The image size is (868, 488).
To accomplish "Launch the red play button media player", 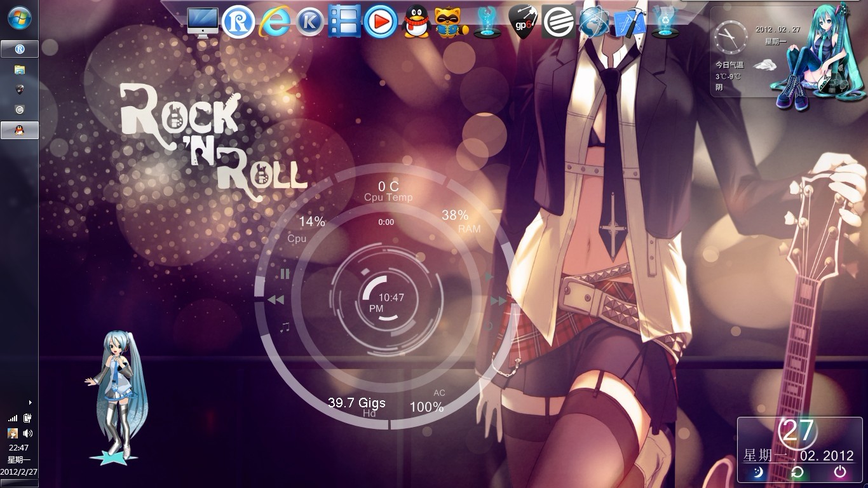I will coord(381,22).
